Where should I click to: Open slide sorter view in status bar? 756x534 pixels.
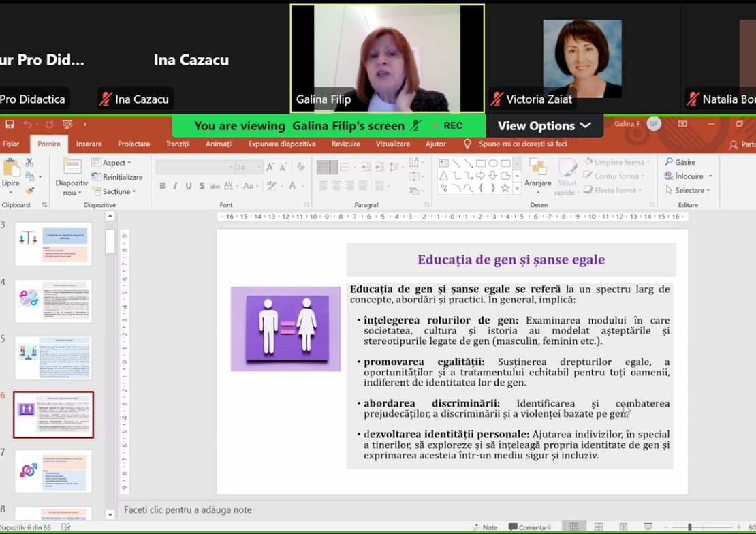[x=599, y=527]
